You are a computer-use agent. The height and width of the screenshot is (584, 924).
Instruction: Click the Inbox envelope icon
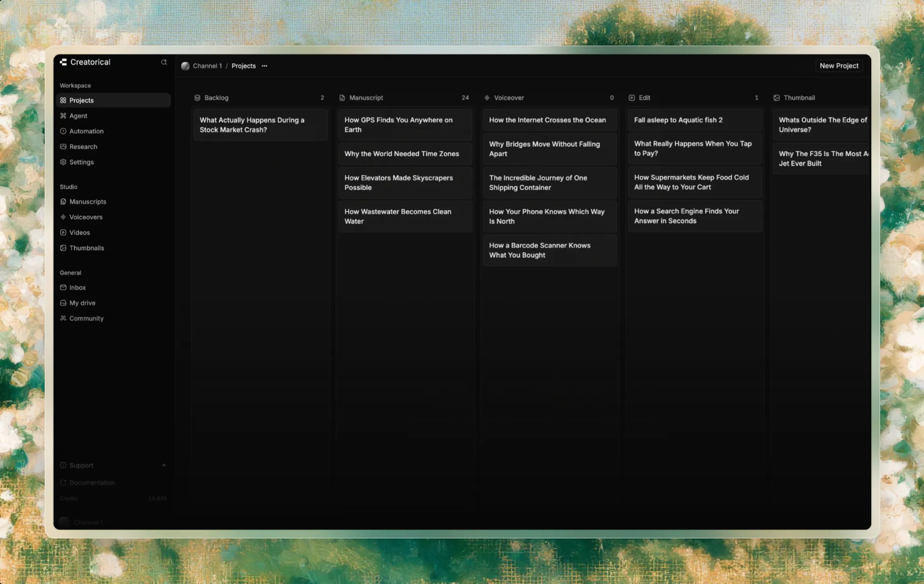point(63,287)
